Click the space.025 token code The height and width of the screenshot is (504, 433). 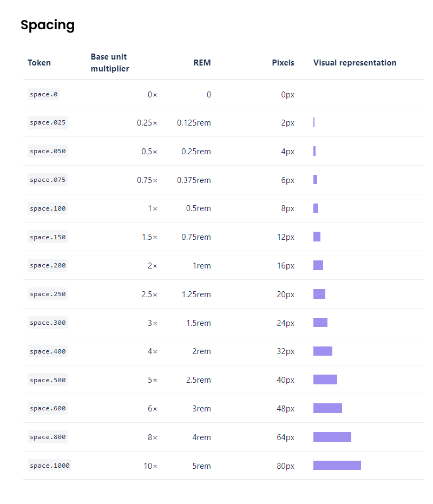point(48,122)
